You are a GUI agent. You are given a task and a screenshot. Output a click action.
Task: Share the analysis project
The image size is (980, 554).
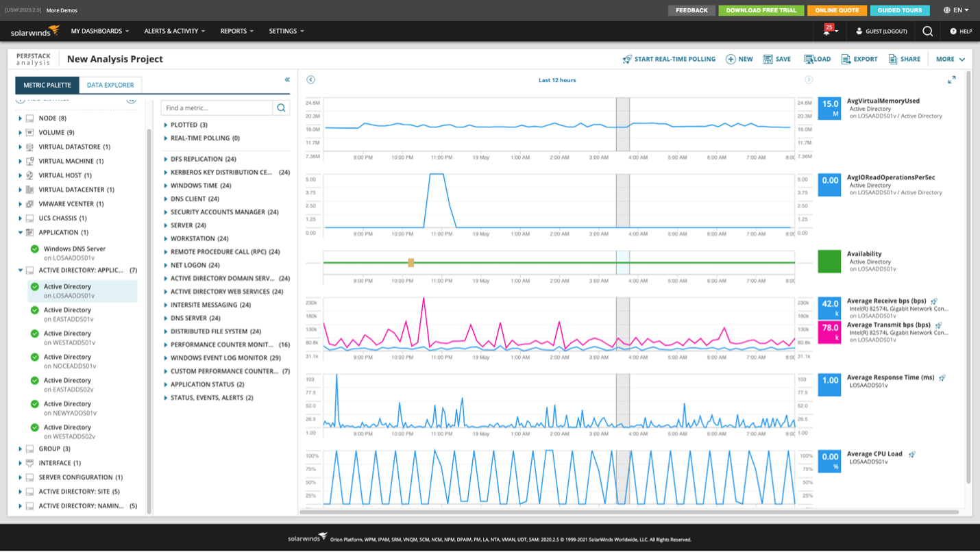(x=905, y=60)
